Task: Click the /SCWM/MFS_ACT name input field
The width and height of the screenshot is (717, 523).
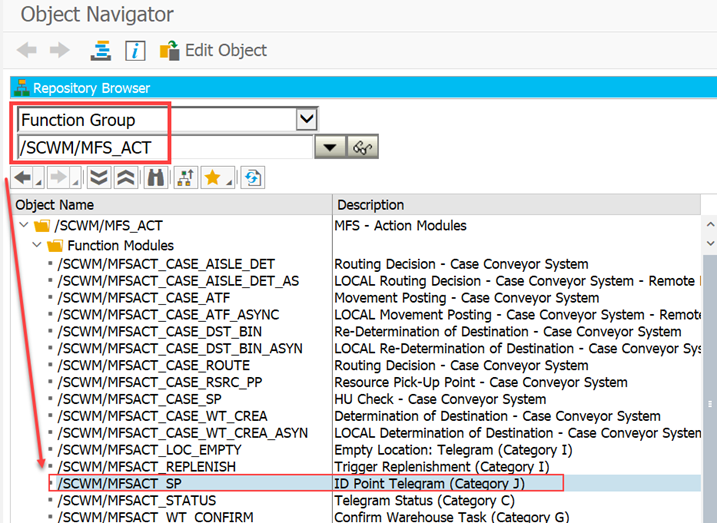Action: pyautogui.click(x=165, y=148)
